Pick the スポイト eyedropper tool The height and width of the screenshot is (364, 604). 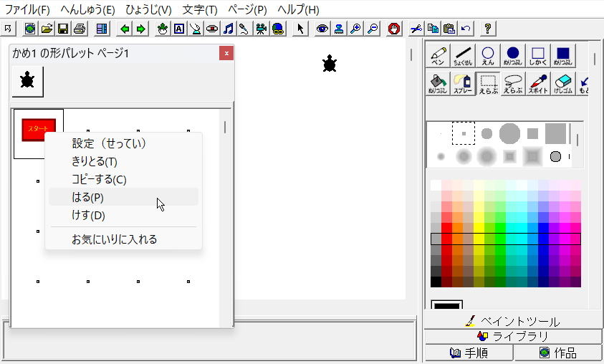(x=538, y=84)
